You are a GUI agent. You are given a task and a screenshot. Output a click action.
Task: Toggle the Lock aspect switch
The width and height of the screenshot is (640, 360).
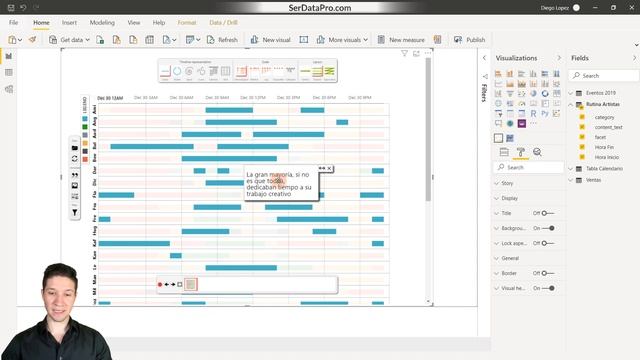tap(548, 243)
